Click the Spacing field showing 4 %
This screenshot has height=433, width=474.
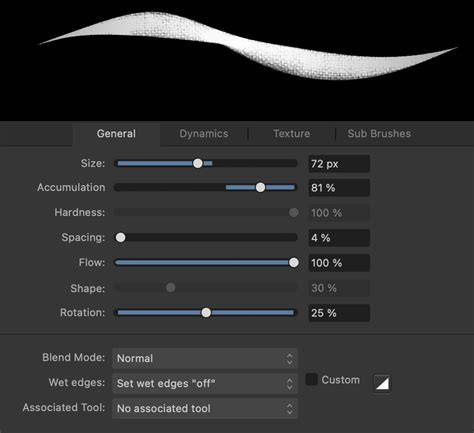point(339,238)
